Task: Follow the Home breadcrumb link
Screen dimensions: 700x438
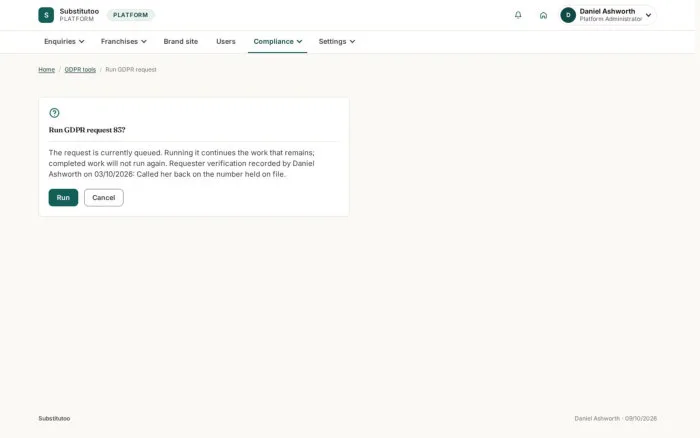Action: [x=46, y=70]
